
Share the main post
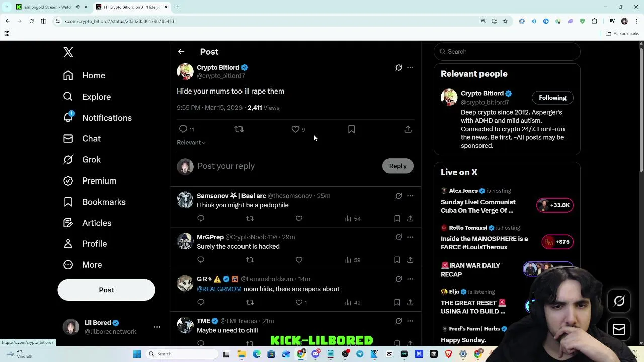(x=408, y=129)
